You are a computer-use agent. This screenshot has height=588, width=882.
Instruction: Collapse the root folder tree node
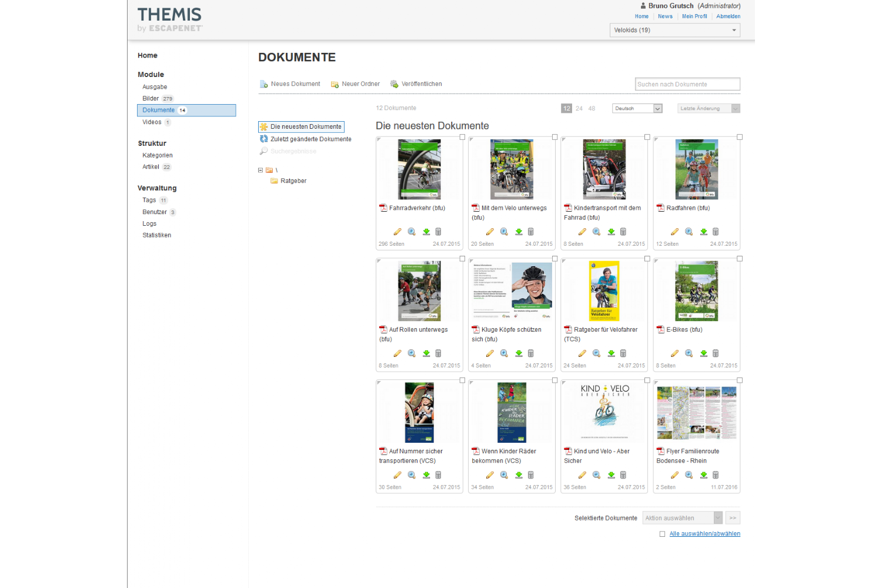coord(260,170)
